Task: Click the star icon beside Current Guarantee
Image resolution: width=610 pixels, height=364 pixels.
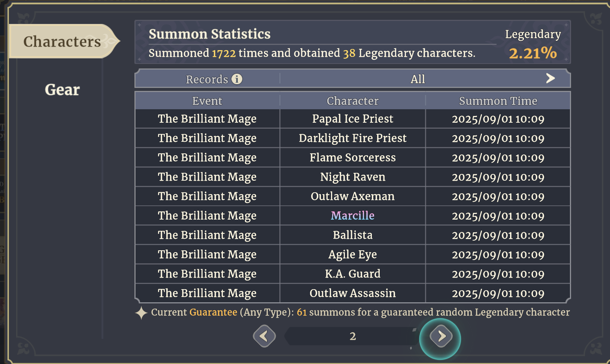Action: pyautogui.click(x=141, y=313)
